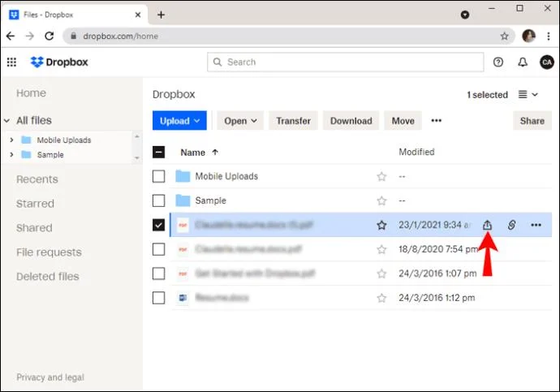Image resolution: width=560 pixels, height=392 pixels.
Task: Reload the page
Action: (50, 36)
